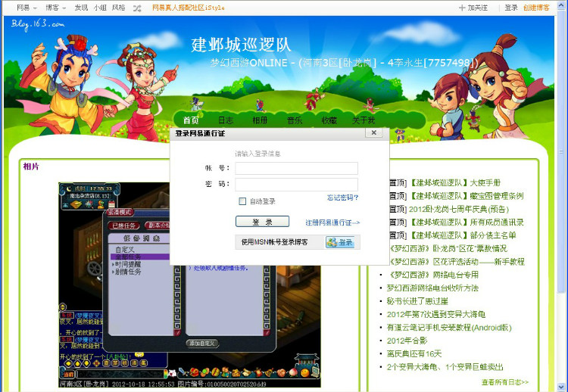Click the plus 加关注 follow button
Screen dimensions: 568x392
[473, 8]
